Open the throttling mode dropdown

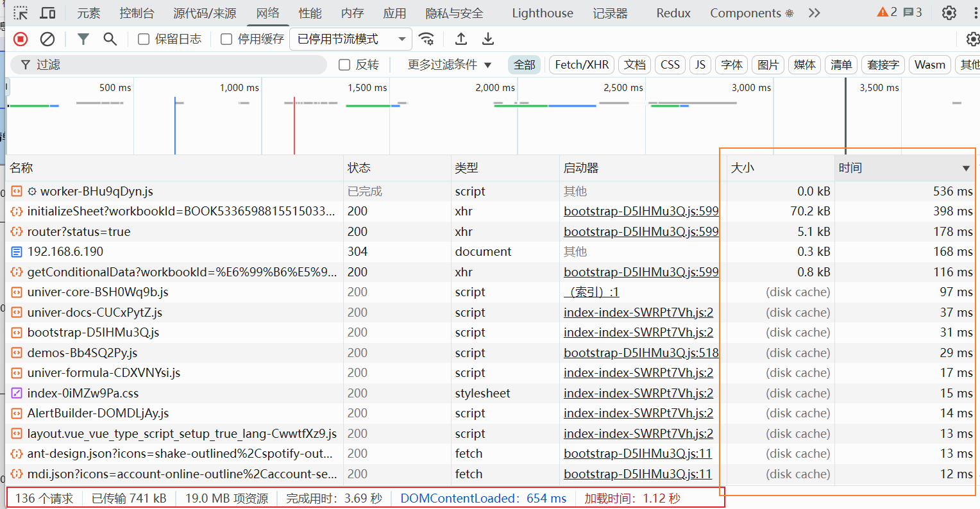pos(351,39)
